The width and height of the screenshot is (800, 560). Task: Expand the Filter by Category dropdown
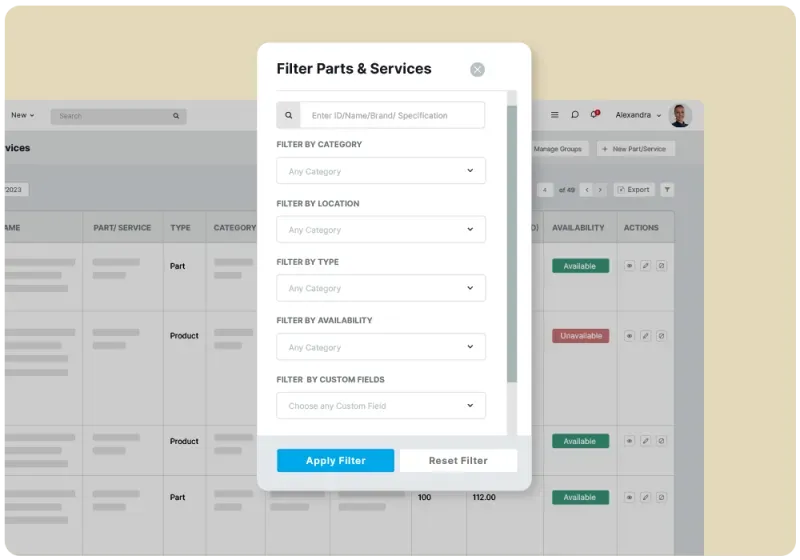point(381,171)
